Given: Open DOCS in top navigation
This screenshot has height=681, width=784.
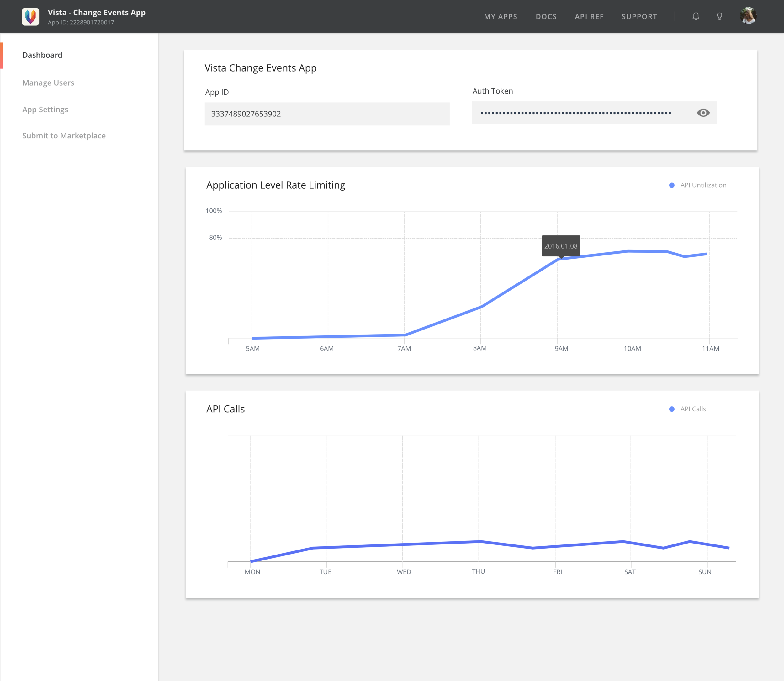Looking at the screenshot, I should [x=546, y=17].
